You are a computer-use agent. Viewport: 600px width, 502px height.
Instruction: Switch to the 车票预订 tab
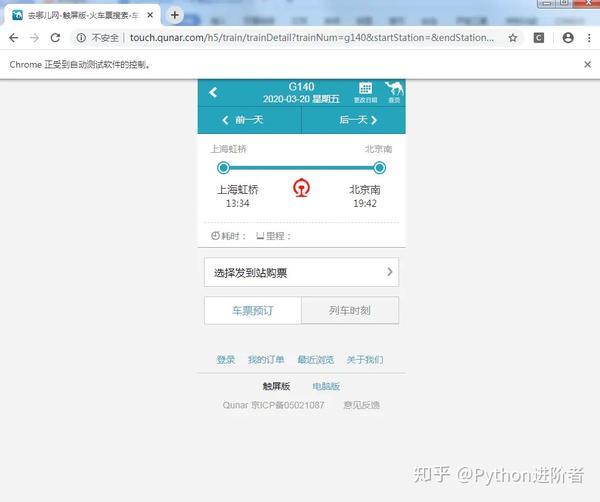tap(253, 310)
